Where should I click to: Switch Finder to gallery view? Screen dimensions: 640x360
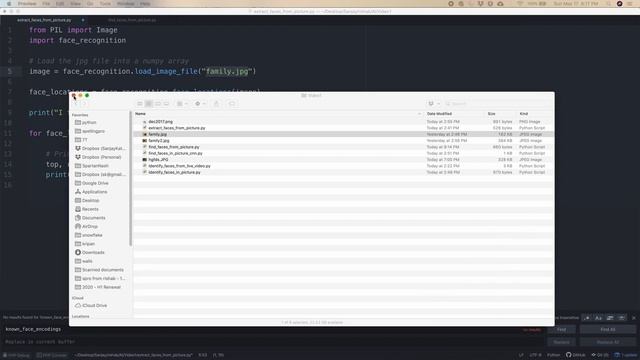(166, 104)
